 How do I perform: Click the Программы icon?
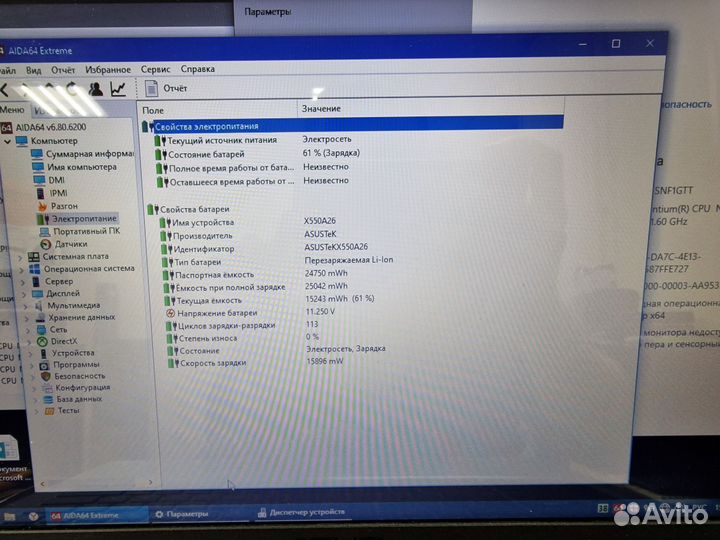[x=44, y=365]
